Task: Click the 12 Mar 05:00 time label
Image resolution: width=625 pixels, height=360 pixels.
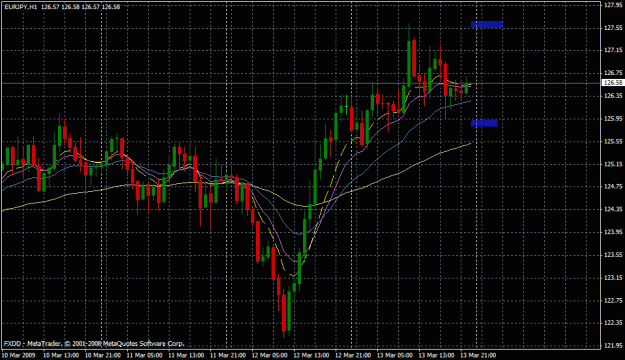Action: [269, 355]
